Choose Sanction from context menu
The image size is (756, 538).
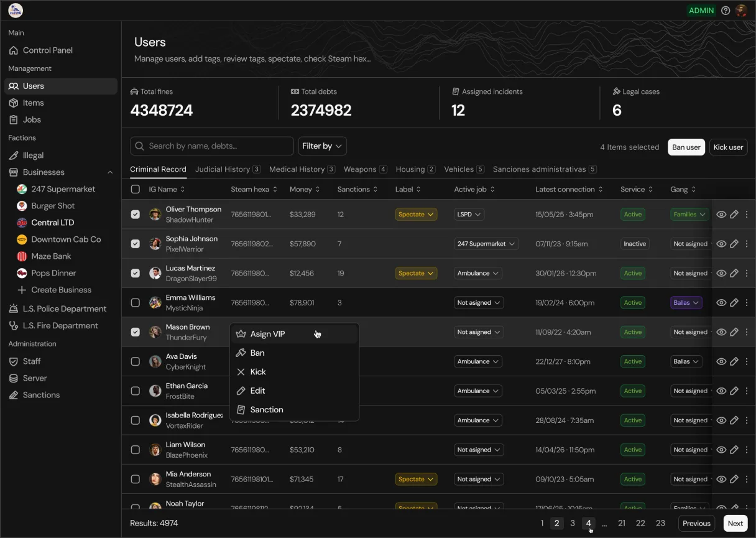pos(295,410)
